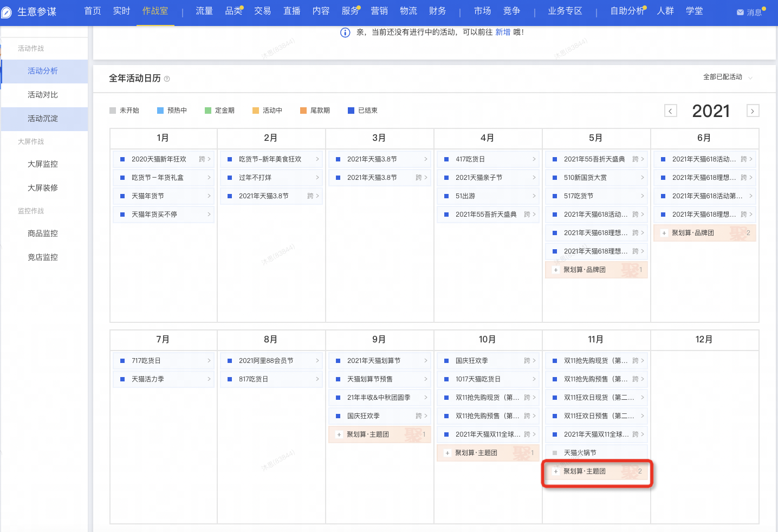Open 市场 top menu
The image size is (778, 532).
click(483, 11)
